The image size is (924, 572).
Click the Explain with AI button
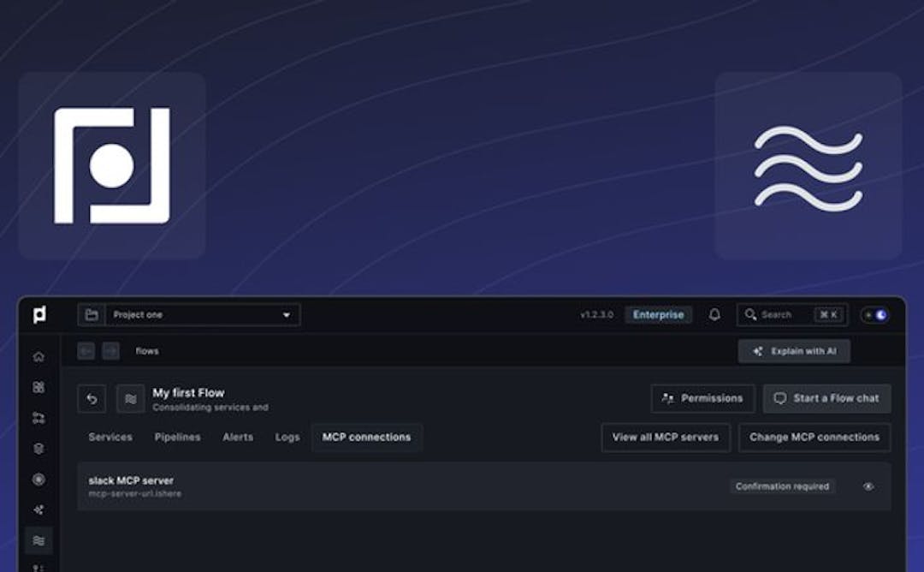[794, 351]
